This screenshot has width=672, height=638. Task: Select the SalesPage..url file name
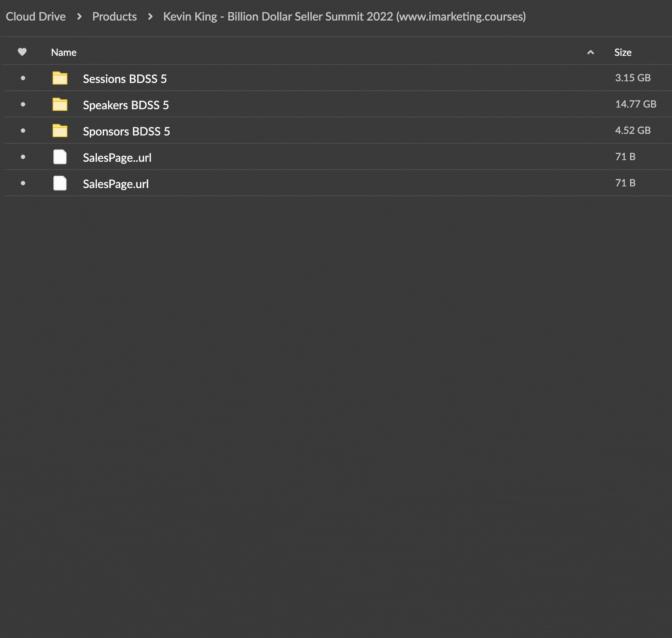[x=117, y=157]
